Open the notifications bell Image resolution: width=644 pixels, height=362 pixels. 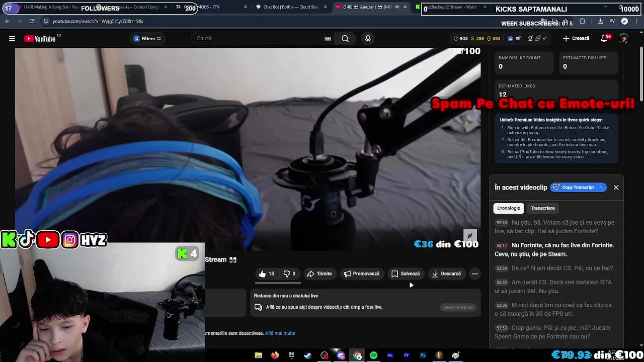pos(605,39)
